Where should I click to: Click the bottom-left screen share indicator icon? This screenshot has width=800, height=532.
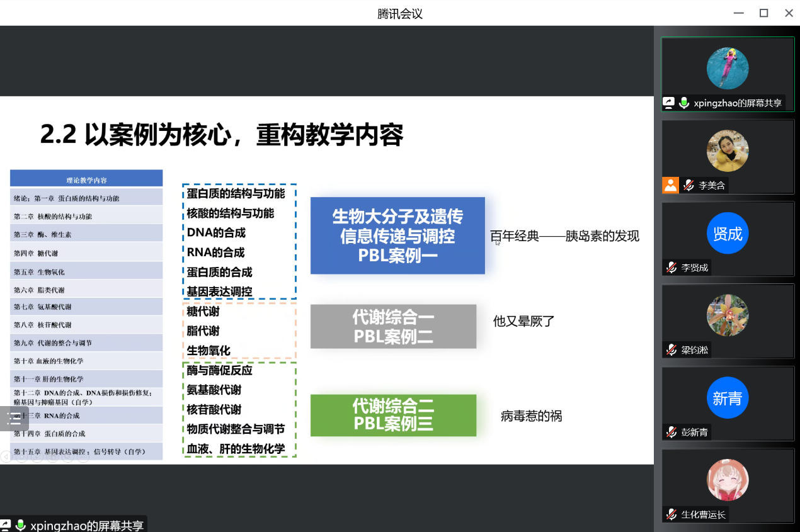(6, 525)
